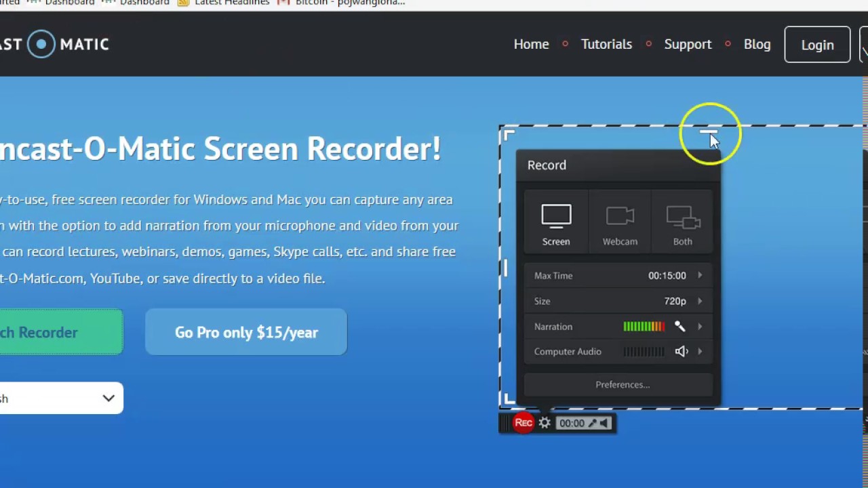
Task: Open Preferences... in Record panel
Action: pos(618,384)
